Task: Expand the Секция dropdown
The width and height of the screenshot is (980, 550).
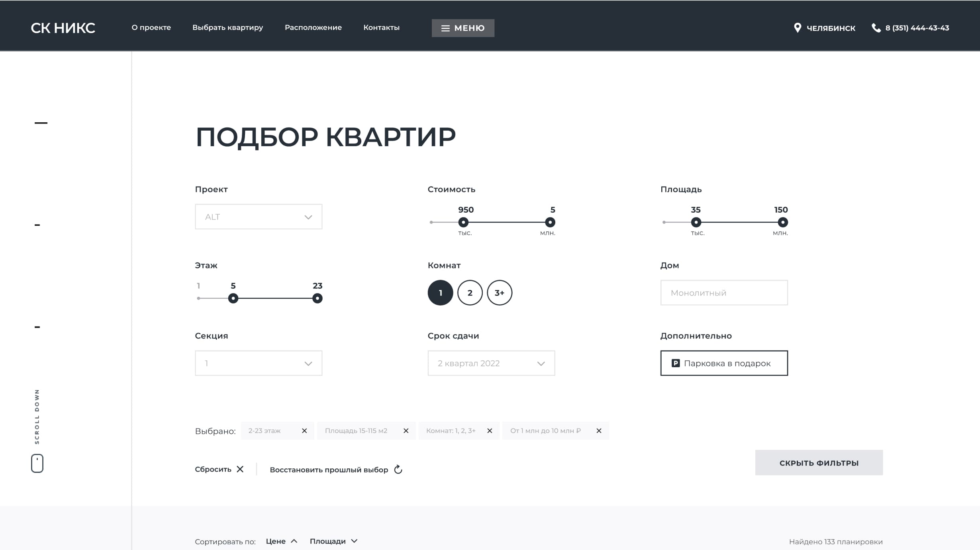Action: [x=259, y=363]
